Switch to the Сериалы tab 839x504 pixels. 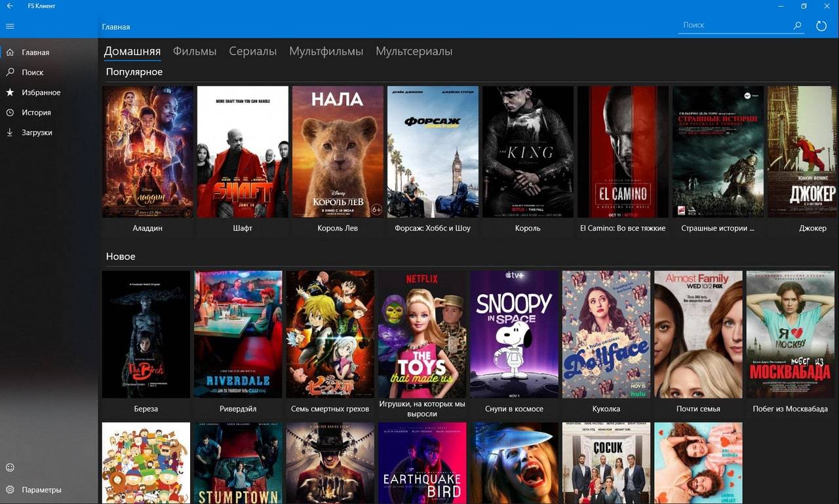coord(252,51)
